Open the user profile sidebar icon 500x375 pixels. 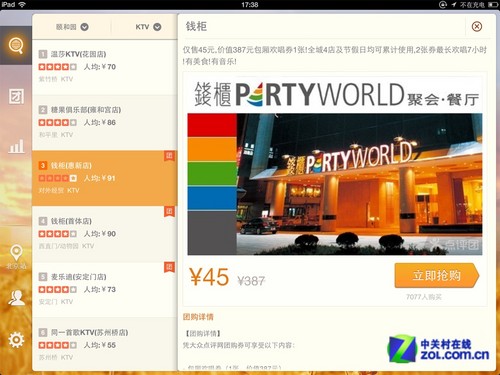tap(16, 298)
